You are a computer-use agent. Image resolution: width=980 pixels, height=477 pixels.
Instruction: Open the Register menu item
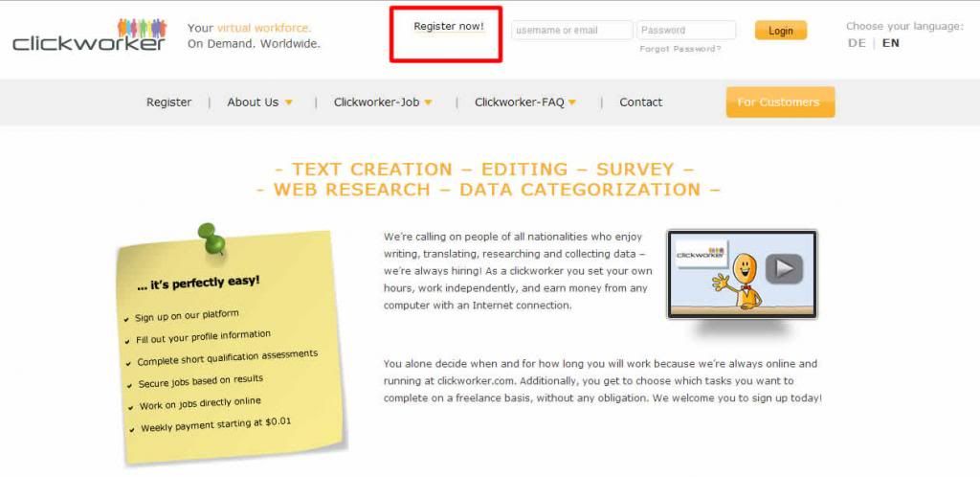pos(168,102)
